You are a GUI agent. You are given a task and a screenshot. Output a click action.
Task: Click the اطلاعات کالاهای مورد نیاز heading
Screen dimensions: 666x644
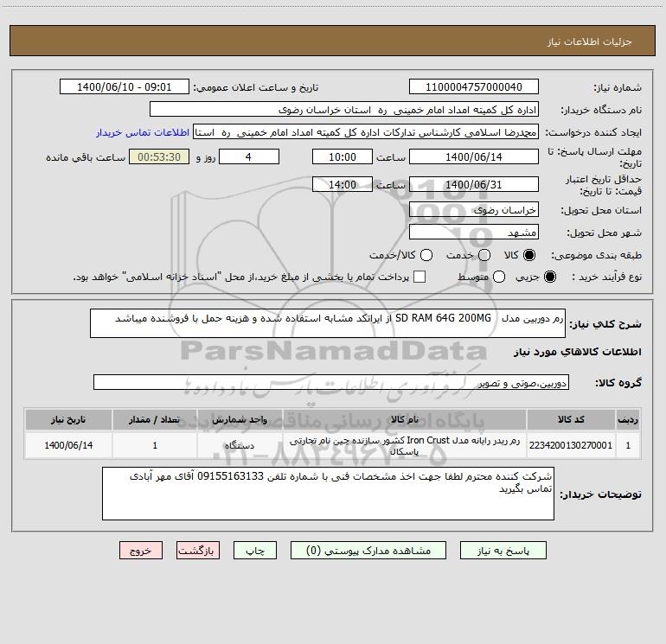[577, 352]
